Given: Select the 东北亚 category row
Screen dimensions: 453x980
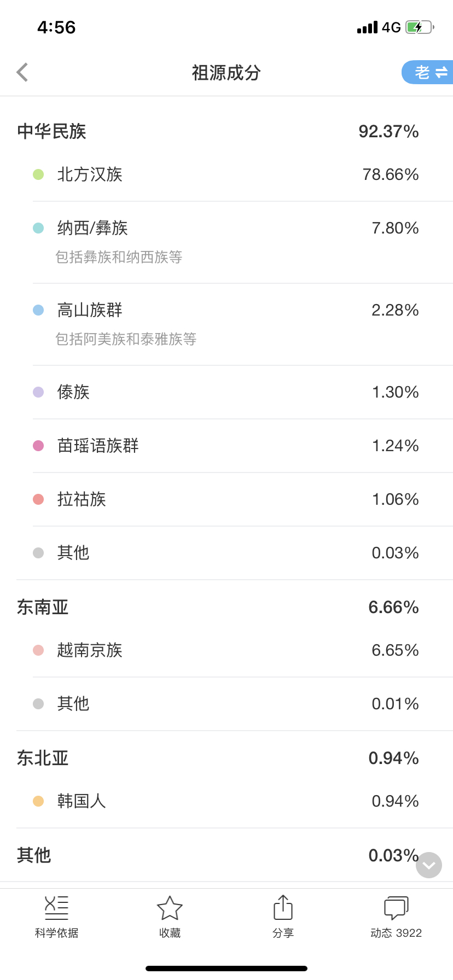Looking at the screenshot, I should [x=226, y=758].
